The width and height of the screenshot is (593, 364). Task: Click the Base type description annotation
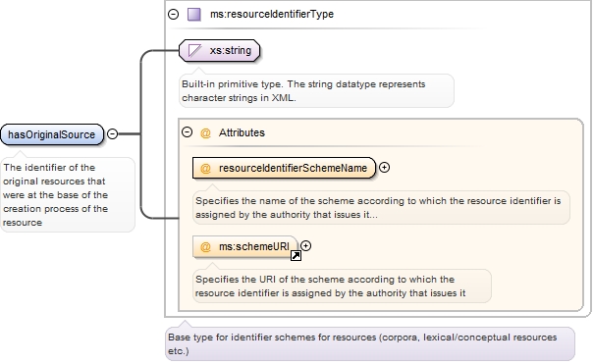[370, 344]
